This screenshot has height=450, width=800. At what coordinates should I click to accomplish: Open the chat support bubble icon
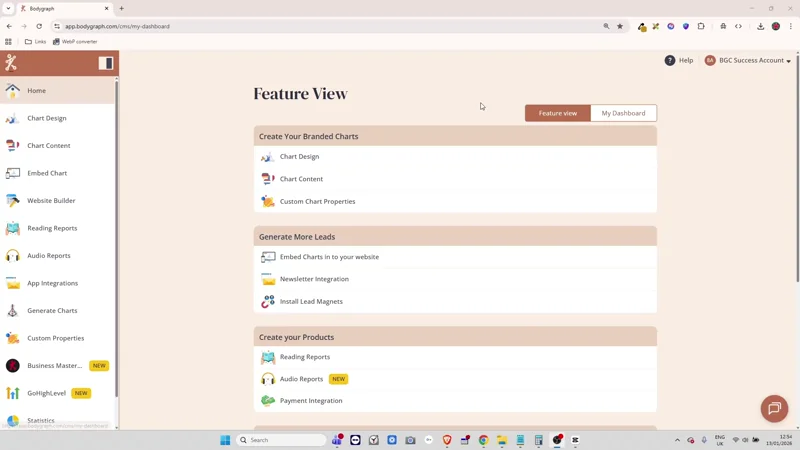point(774,408)
